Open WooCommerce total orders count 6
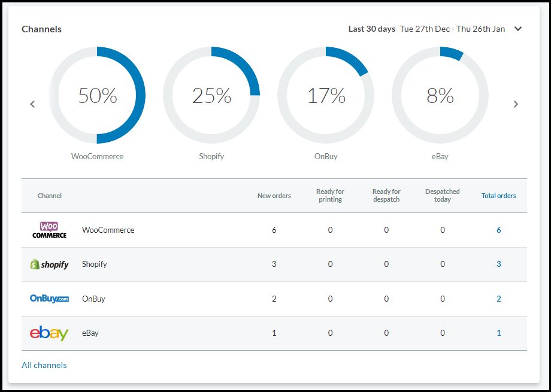Screen dimensions: 551x392 pos(499,230)
